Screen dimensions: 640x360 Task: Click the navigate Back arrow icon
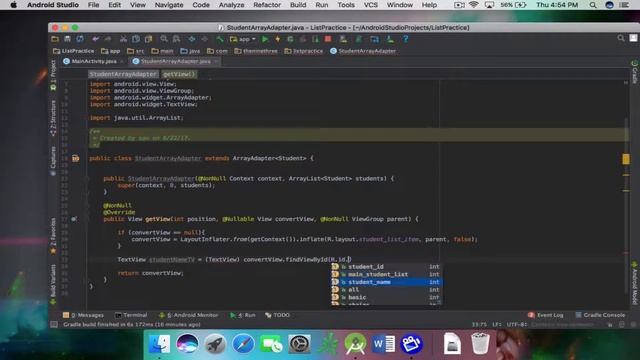[192, 39]
